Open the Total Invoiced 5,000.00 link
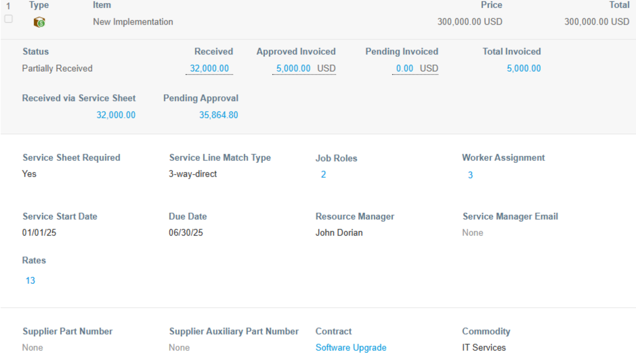This screenshot has height=364, width=636. click(524, 68)
